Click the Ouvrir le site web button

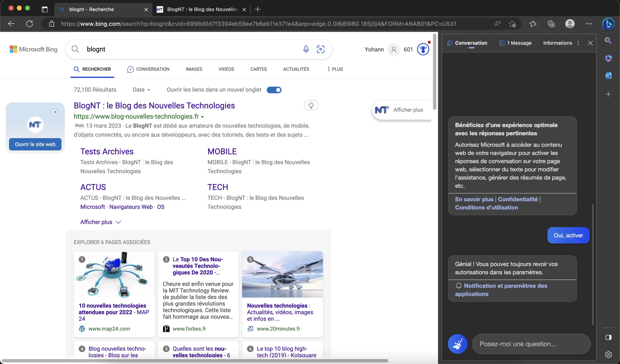click(x=35, y=144)
